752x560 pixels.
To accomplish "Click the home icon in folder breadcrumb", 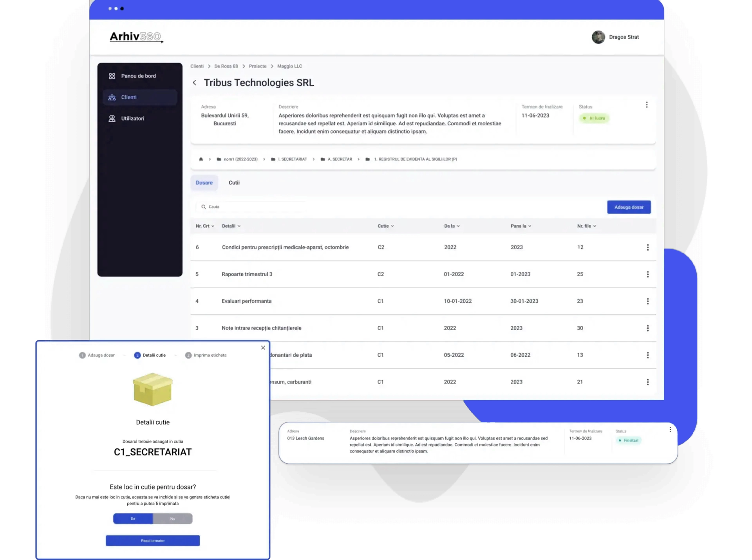I will (201, 159).
